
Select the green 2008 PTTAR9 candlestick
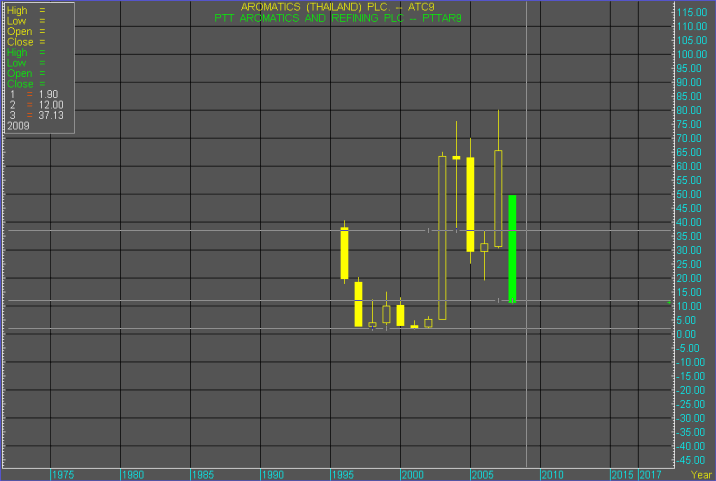(x=512, y=249)
